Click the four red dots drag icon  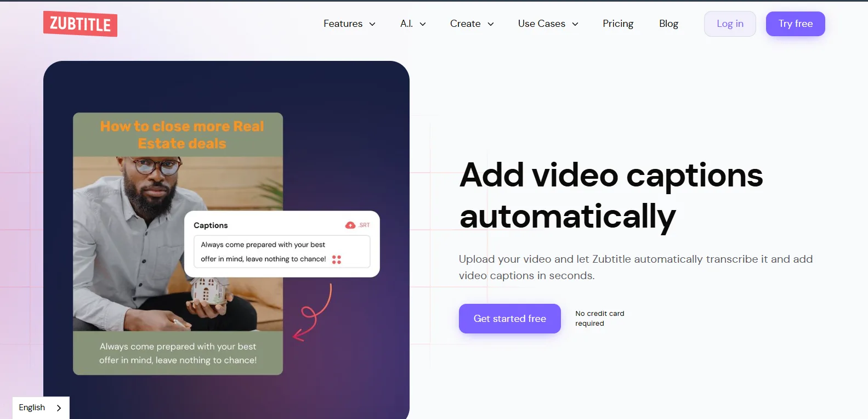click(337, 259)
